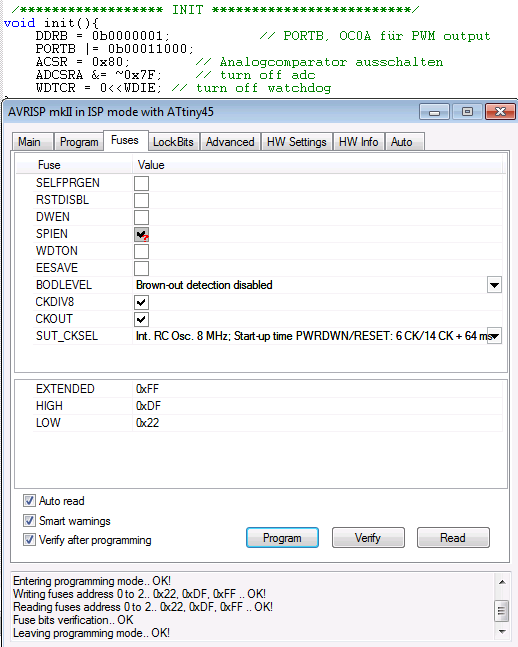Image resolution: width=518 pixels, height=647 pixels.
Task: Disable the Smart warnings checkbox
Action: 29,520
